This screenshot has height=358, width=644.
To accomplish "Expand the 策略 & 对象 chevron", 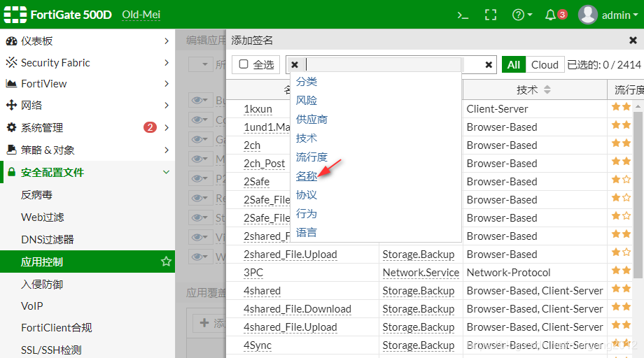I will coord(167,150).
